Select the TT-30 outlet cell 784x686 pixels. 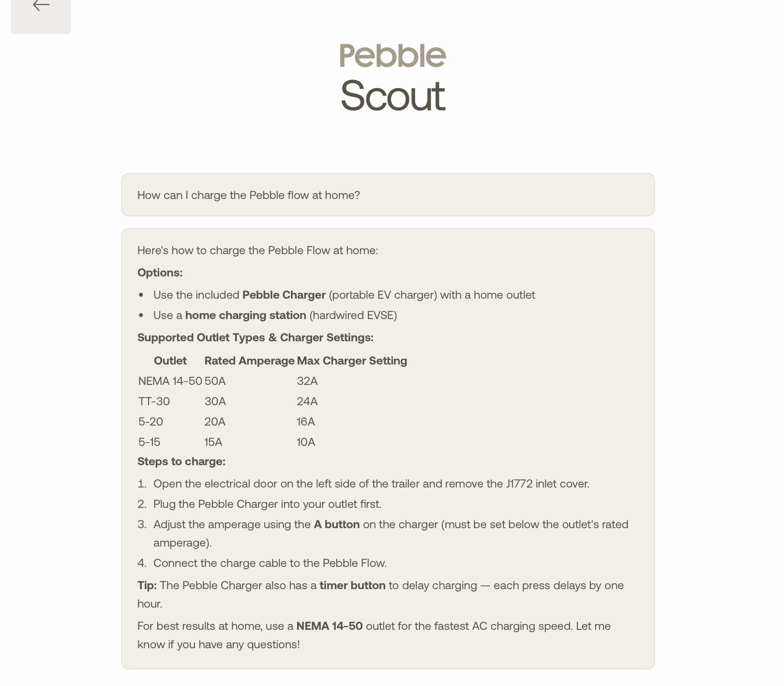[x=154, y=401]
